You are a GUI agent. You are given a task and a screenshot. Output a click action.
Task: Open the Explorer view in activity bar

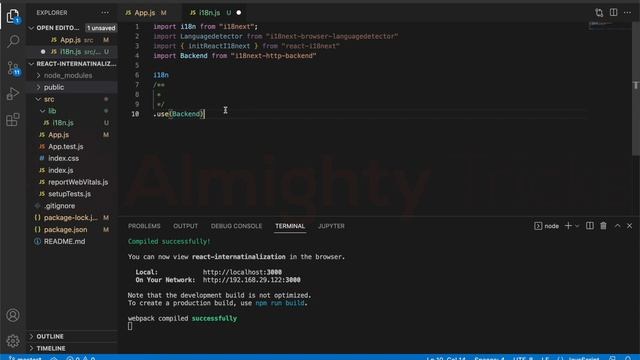[x=13, y=16]
